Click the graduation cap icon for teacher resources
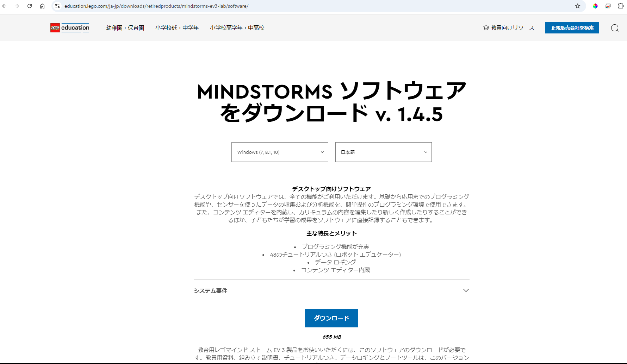 [x=486, y=28]
